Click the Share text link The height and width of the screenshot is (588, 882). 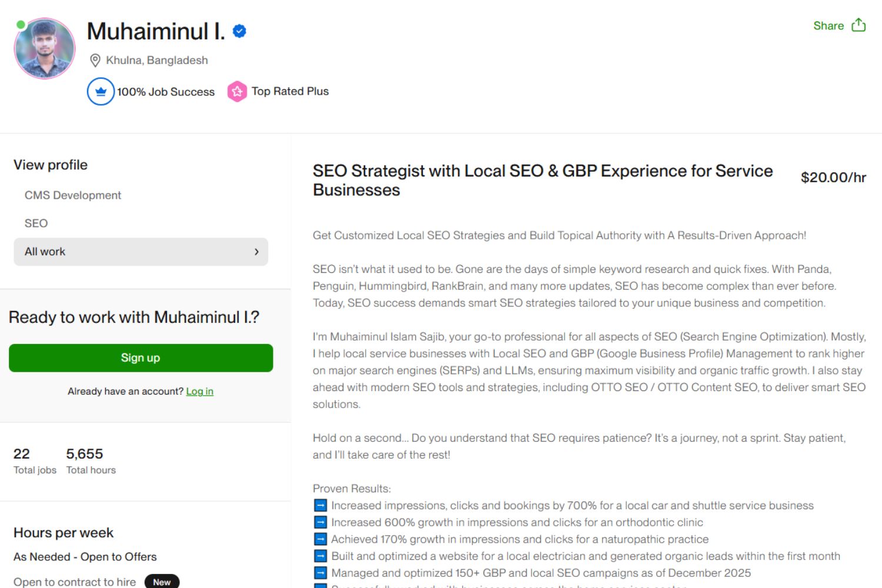click(828, 26)
